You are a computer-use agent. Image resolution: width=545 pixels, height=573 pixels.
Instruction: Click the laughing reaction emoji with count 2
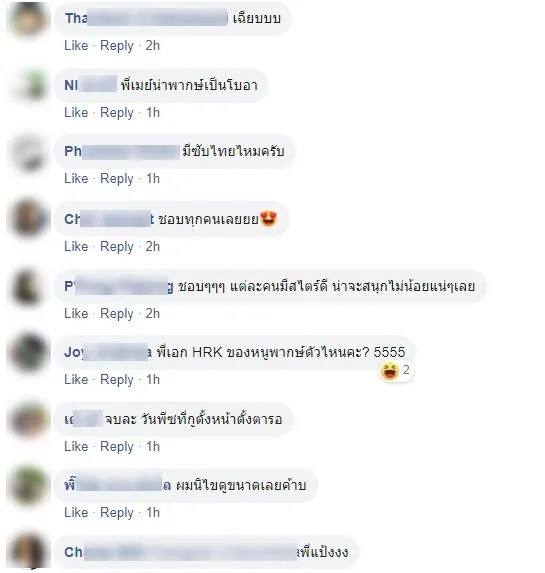390,371
